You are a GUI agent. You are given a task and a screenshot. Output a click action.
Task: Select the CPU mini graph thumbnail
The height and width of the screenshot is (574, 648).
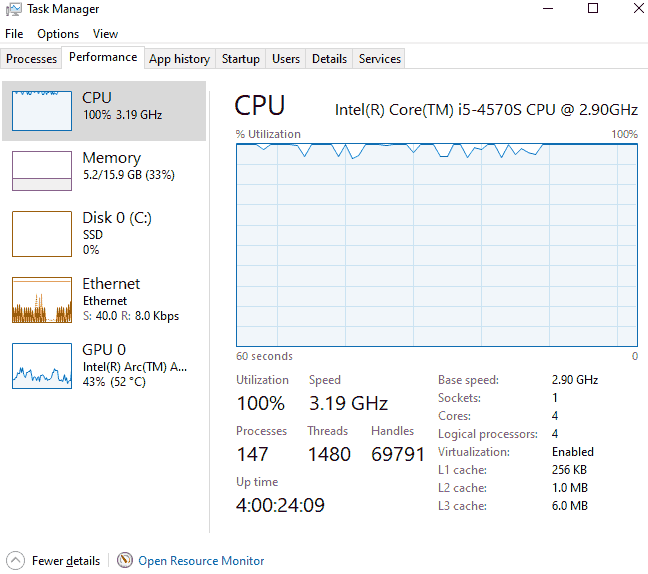[x=42, y=111]
